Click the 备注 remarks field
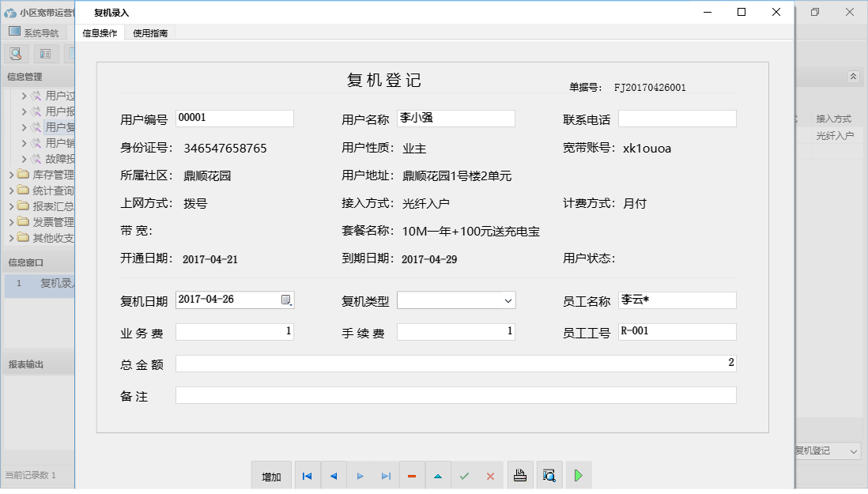 (455, 395)
